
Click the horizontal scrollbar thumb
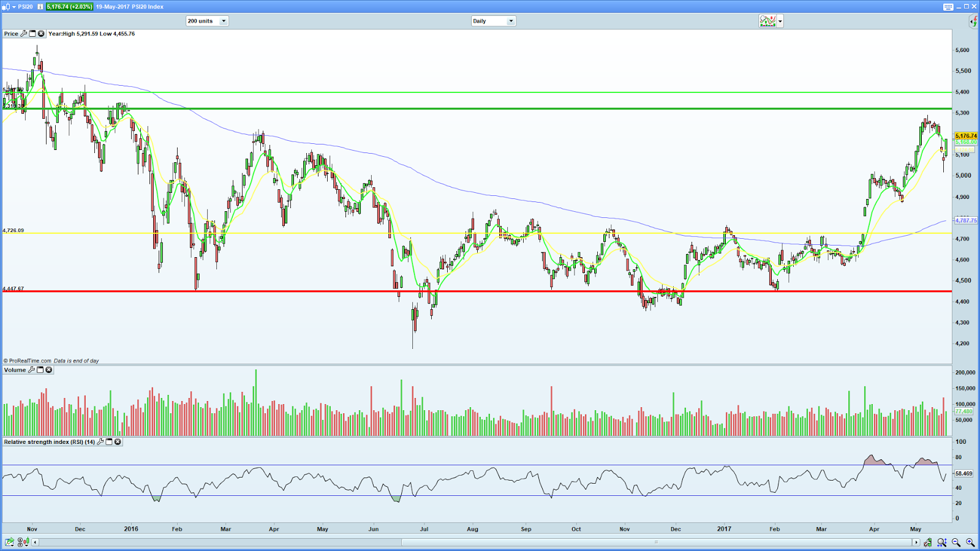pos(656,542)
